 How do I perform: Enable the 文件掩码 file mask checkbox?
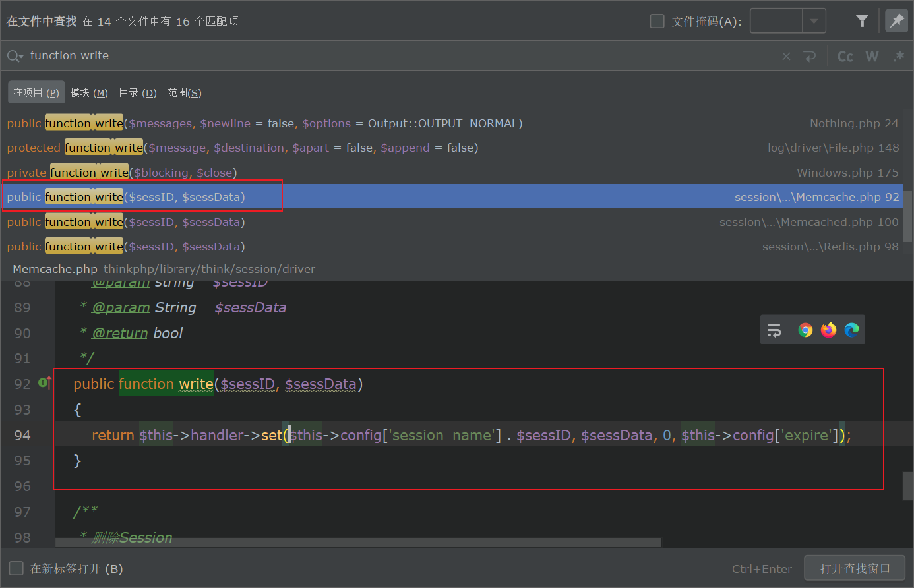click(657, 21)
